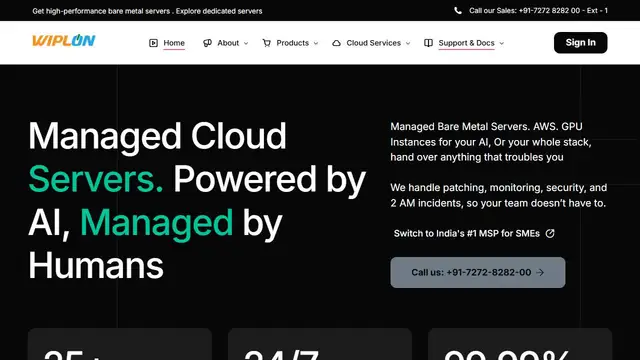The width and height of the screenshot is (640, 360).
Task: Click the arrow icon in Call us button
Action: 540,272
